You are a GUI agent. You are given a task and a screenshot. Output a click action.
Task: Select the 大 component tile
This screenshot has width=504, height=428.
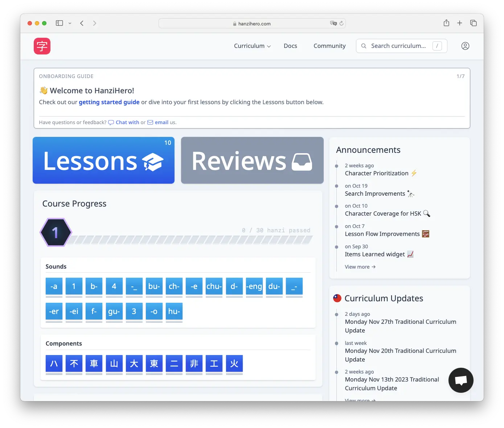point(134,363)
